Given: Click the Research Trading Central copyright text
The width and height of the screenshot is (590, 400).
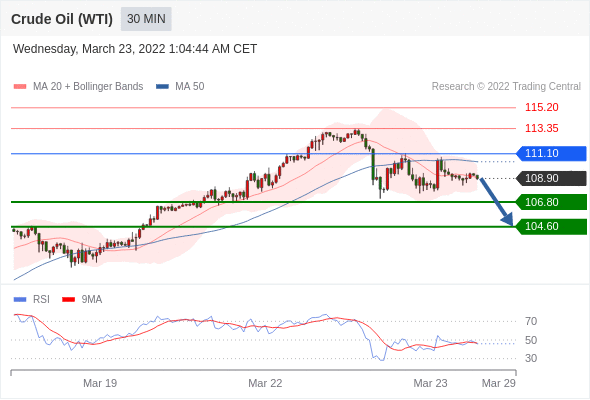Looking at the screenshot, I should click(x=506, y=87).
